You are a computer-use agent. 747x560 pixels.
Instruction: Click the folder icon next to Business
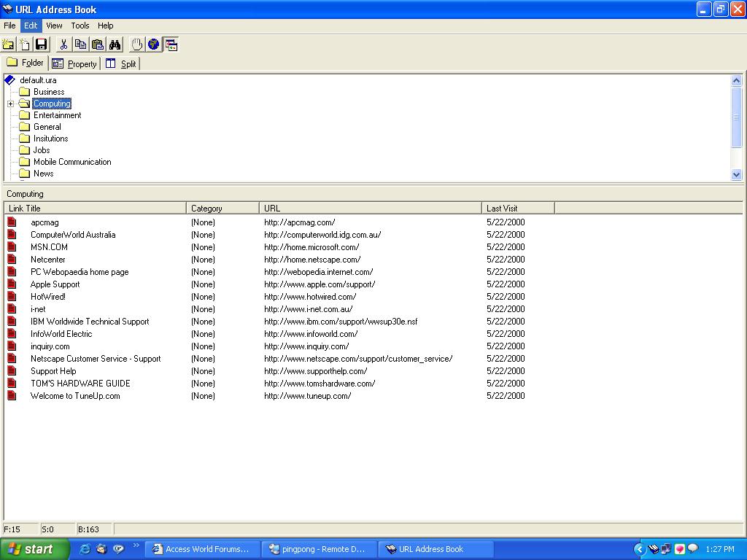[x=24, y=91]
